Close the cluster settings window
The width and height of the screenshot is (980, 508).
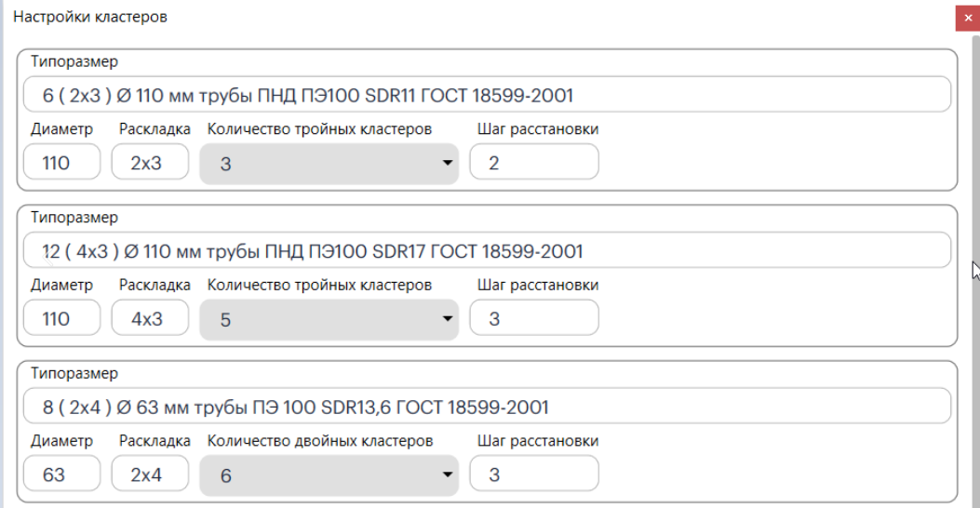(968, 18)
